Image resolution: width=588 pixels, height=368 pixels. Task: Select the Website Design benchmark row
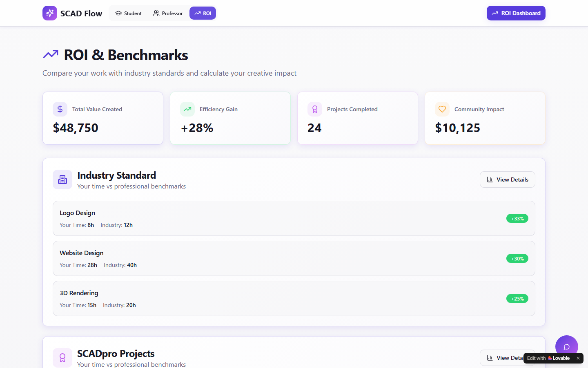coord(294,258)
